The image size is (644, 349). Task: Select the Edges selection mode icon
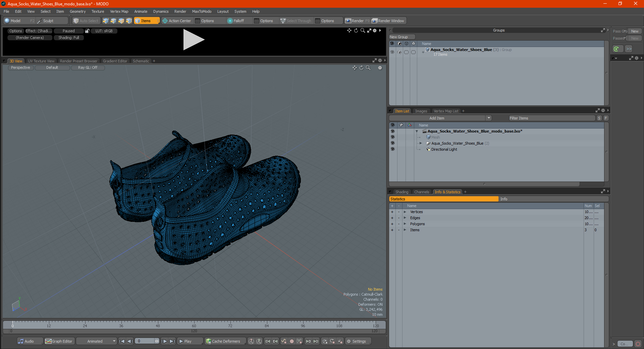coord(113,21)
